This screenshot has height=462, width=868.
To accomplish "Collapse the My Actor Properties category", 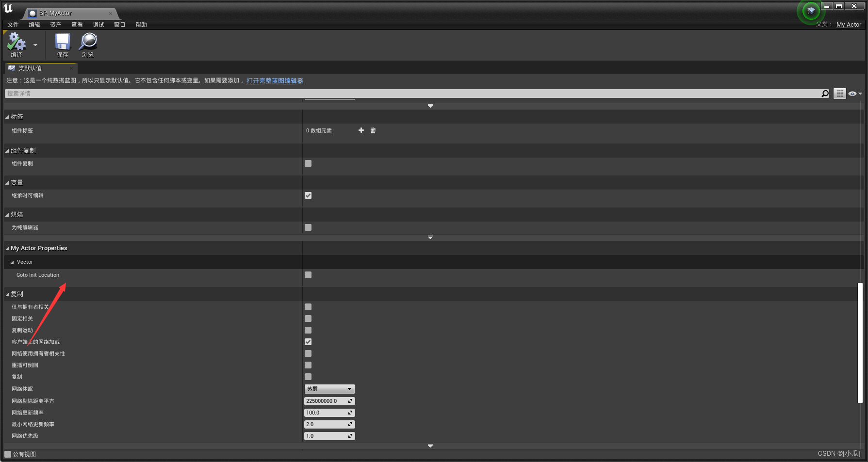I will coord(7,248).
